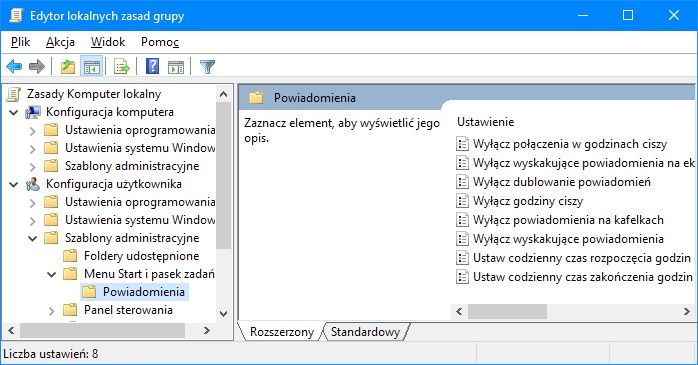698x365 pixels.
Task: Open the Widok menu
Action: point(108,42)
